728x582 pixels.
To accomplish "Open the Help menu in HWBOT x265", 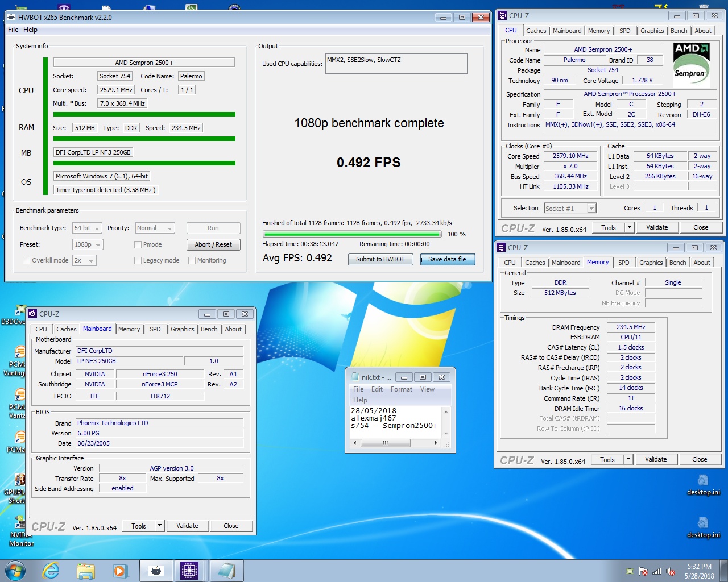I will coord(30,30).
